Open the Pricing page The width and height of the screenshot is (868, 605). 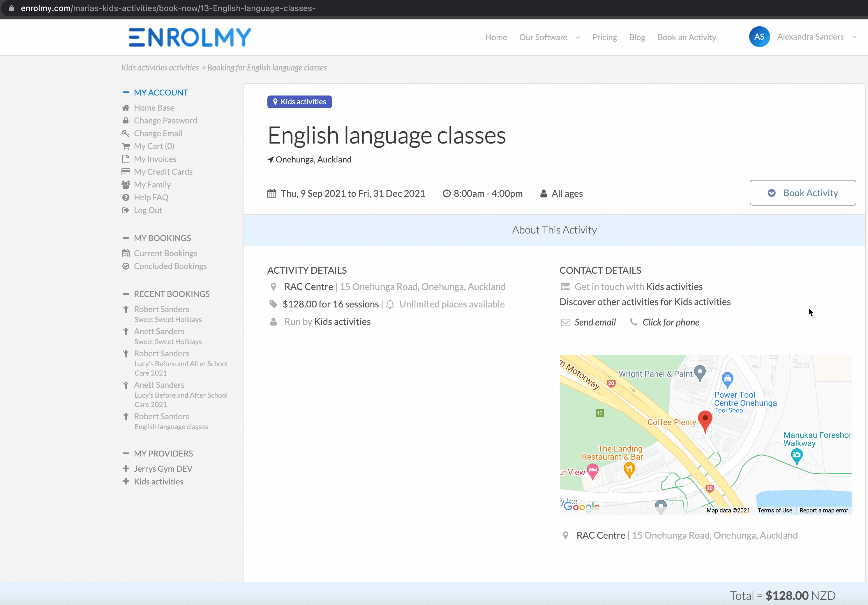click(x=604, y=37)
